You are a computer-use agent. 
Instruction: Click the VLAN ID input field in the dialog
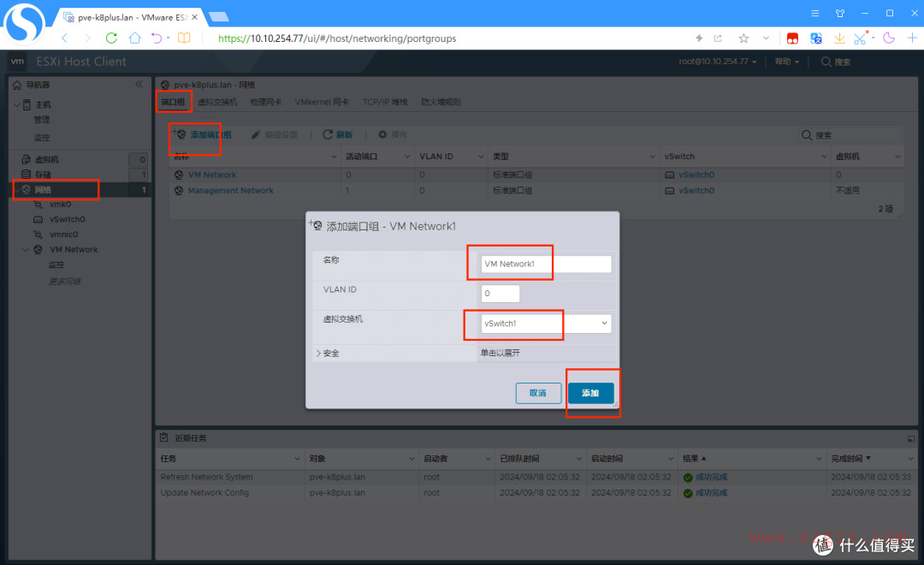click(500, 293)
